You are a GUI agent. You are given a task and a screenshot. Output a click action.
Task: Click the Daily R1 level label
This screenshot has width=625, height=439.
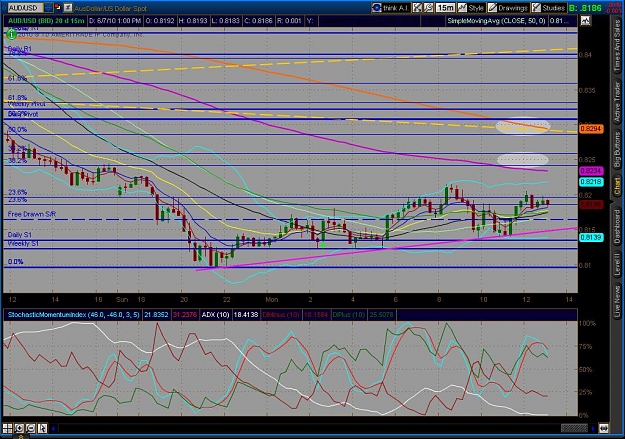20,49
